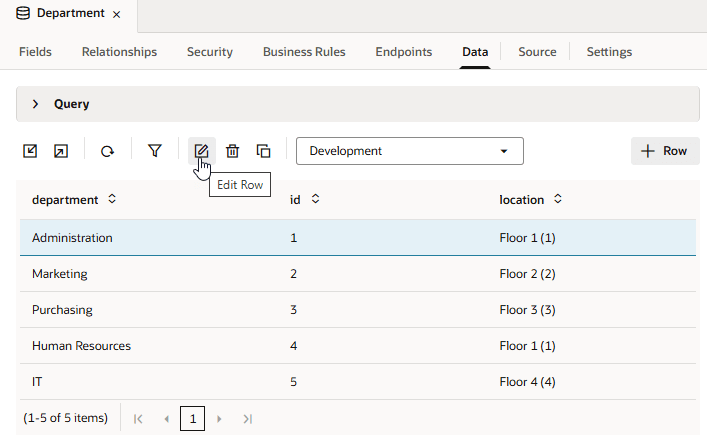Select the Marketing row
This screenshot has width=707, height=441.
pos(60,274)
